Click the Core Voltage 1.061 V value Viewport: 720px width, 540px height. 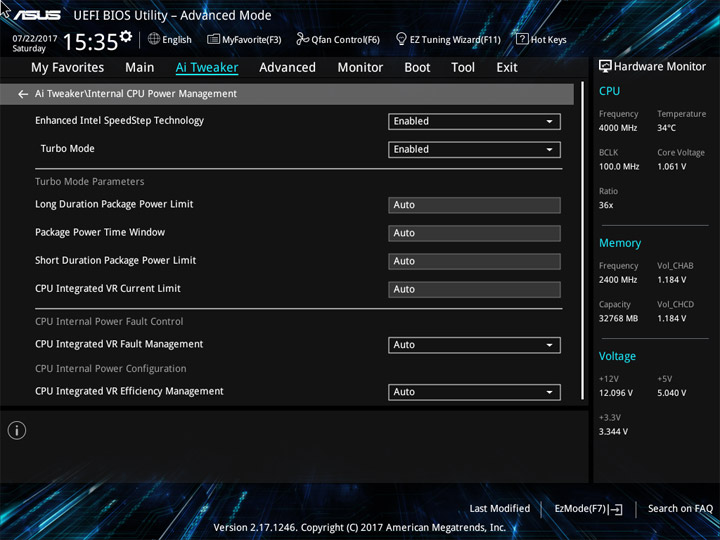671,167
